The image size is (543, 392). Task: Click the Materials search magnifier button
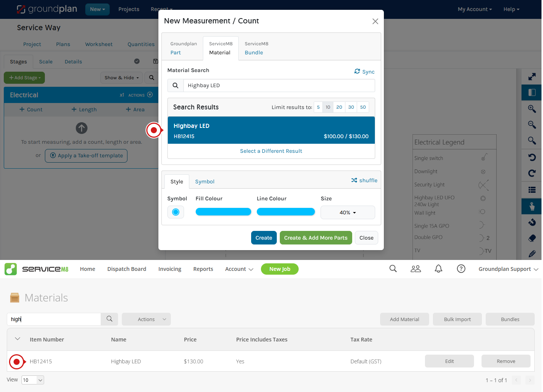[109, 319]
